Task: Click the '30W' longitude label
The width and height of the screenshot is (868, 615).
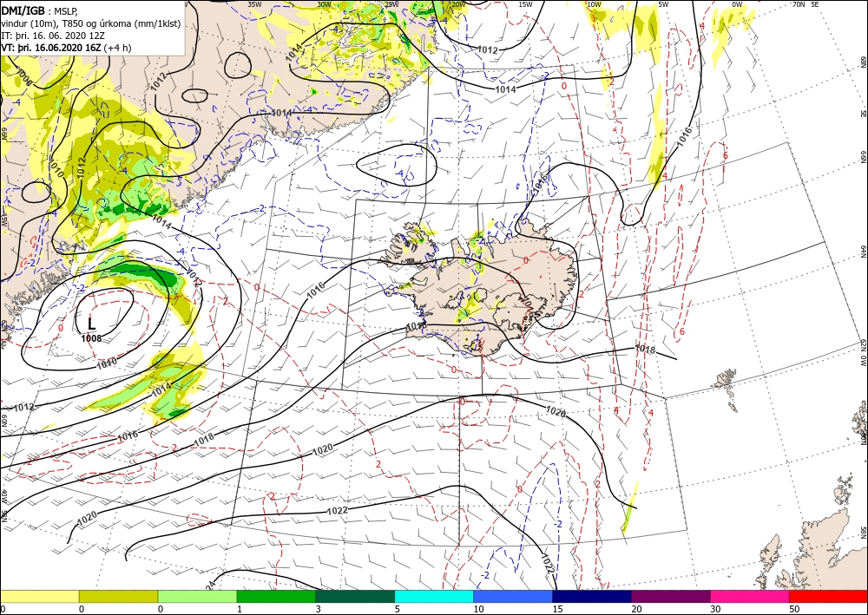Action: pyautogui.click(x=325, y=4)
